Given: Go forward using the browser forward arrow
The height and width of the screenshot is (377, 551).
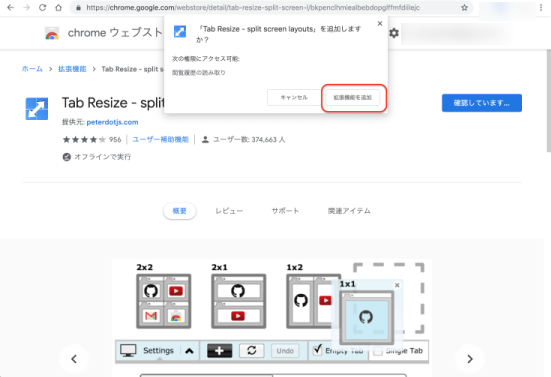Looking at the screenshot, I should tap(26, 7).
